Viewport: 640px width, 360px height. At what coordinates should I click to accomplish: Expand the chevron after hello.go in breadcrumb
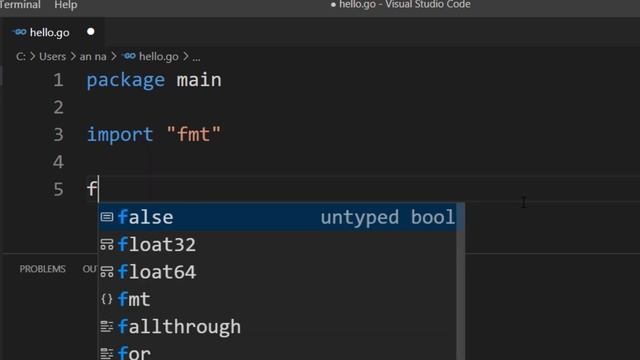[x=186, y=56]
